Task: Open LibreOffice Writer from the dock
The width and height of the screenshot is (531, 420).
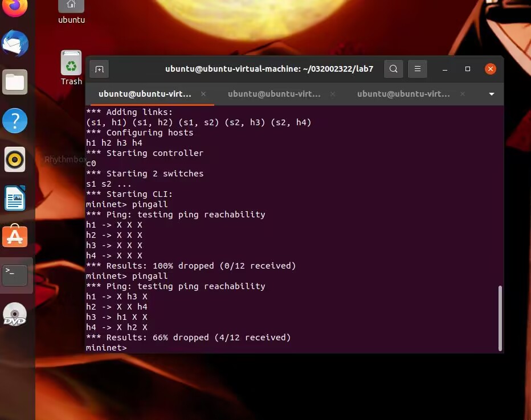Action: pos(15,198)
